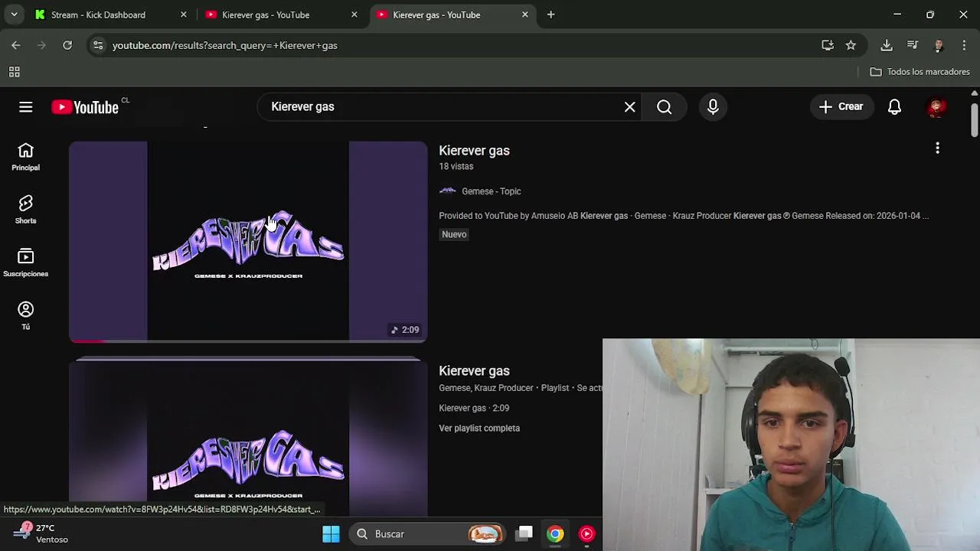Go back in browser

(x=16, y=45)
